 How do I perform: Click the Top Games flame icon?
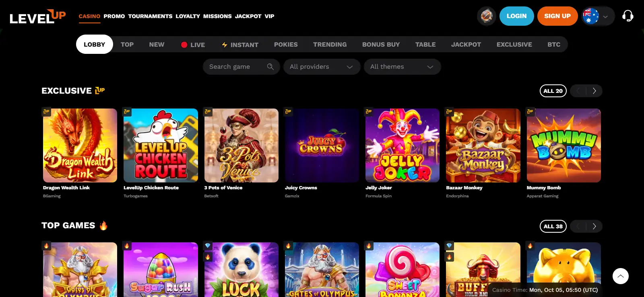tap(103, 225)
